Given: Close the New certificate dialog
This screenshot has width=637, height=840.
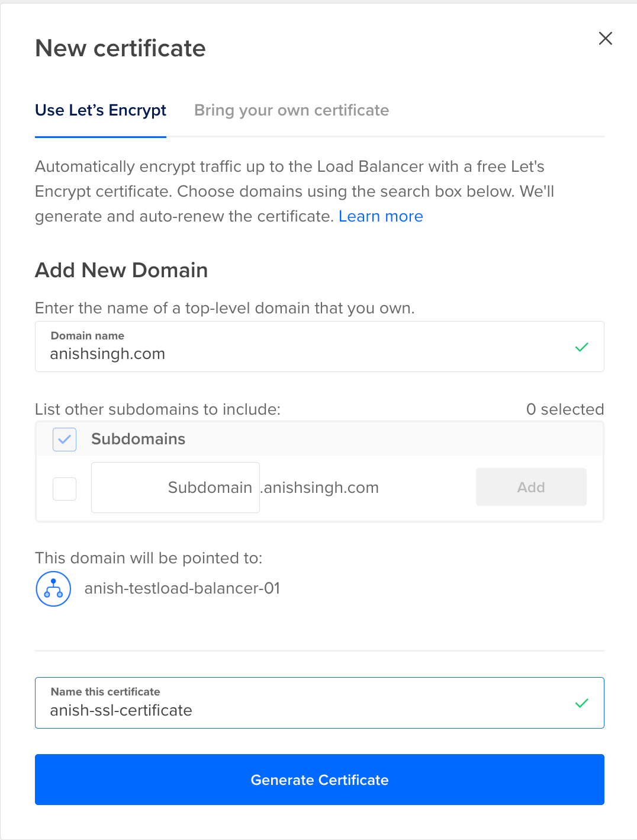Looking at the screenshot, I should coord(605,39).
